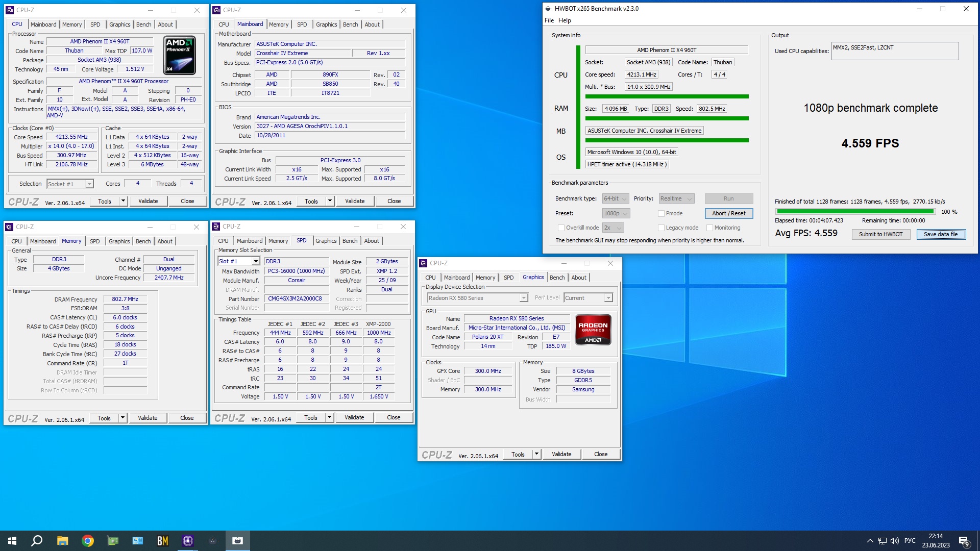
Task: Click green bar under RAM info section
Action: click(x=667, y=118)
